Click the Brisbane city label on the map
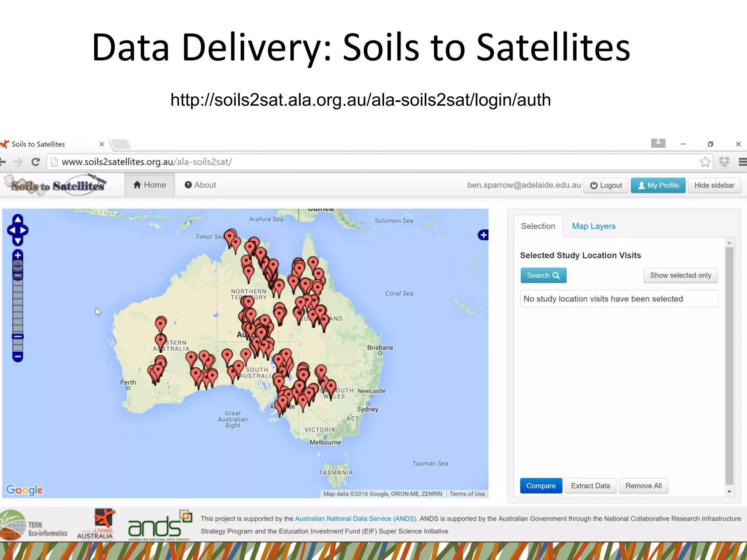The height and width of the screenshot is (560, 747). click(x=380, y=347)
